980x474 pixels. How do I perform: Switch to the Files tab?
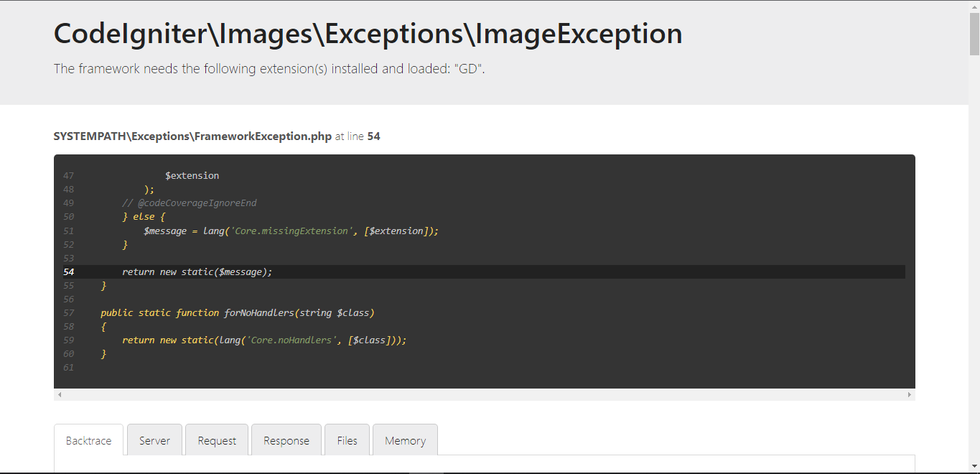pyautogui.click(x=347, y=440)
